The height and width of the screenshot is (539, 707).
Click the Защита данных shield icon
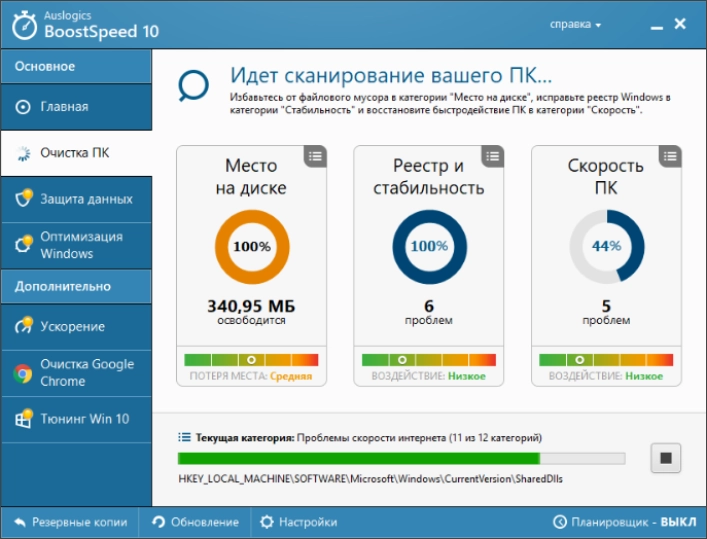[x=23, y=198]
